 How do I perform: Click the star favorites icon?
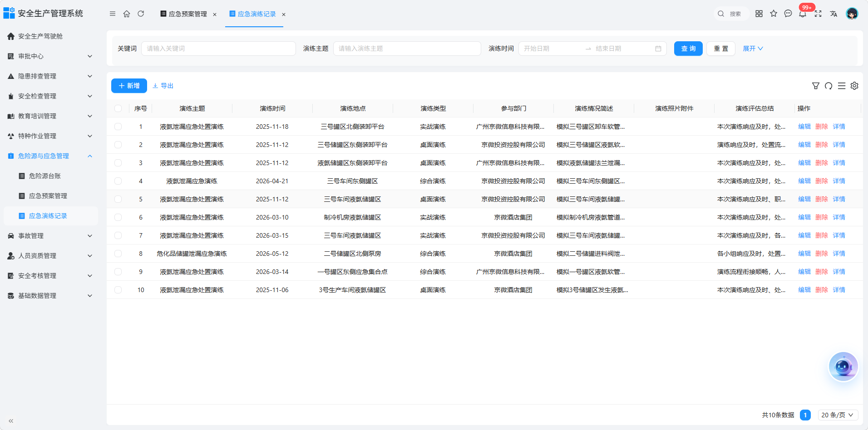point(774,14)
